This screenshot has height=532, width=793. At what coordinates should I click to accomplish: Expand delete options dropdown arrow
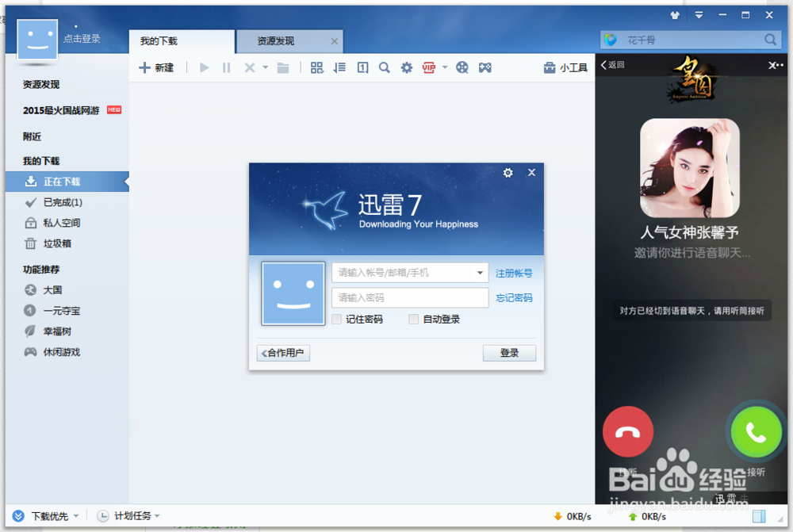[x=265, y=67]
